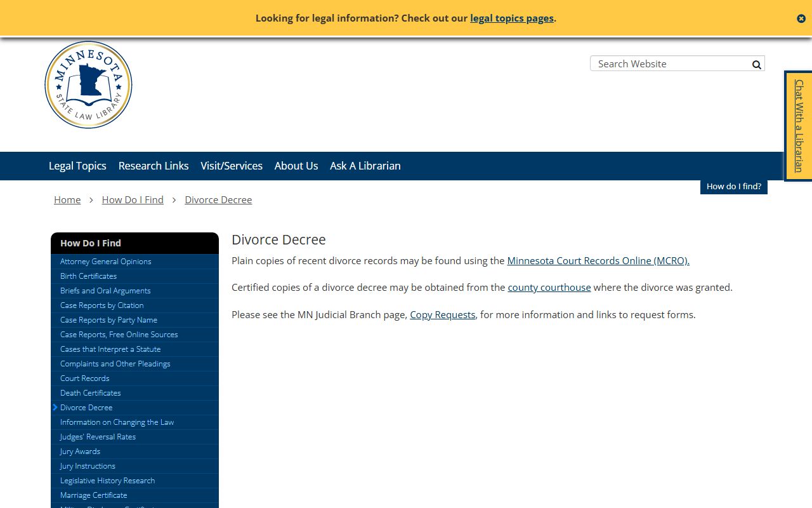Select Jury Instructions in sidebar

pyautogui.click(x=134, y=466)
